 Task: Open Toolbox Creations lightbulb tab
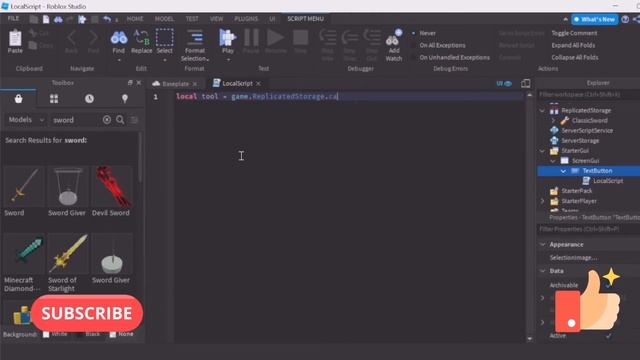(x=125, y=99)
